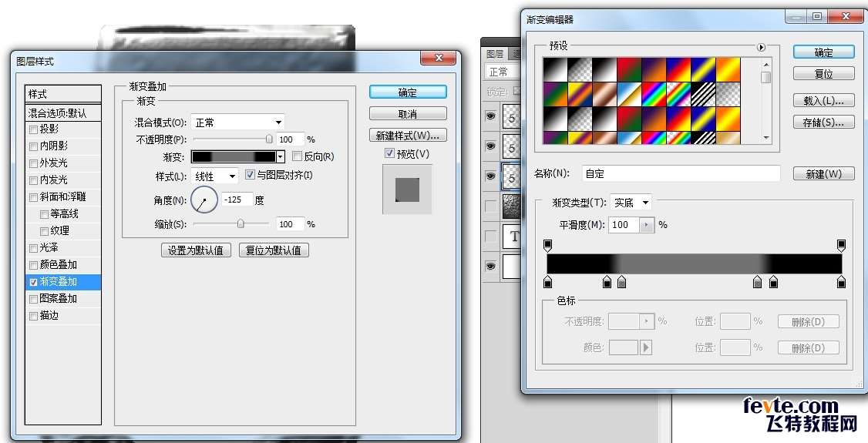Select the right opacity stop above gradient bar

click(x=841, y=245)
